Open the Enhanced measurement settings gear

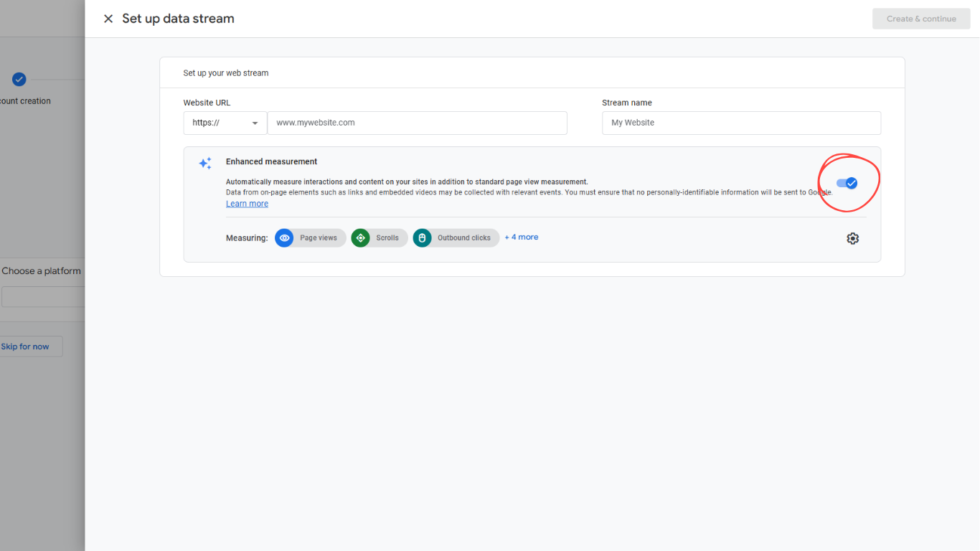[852, 237]
